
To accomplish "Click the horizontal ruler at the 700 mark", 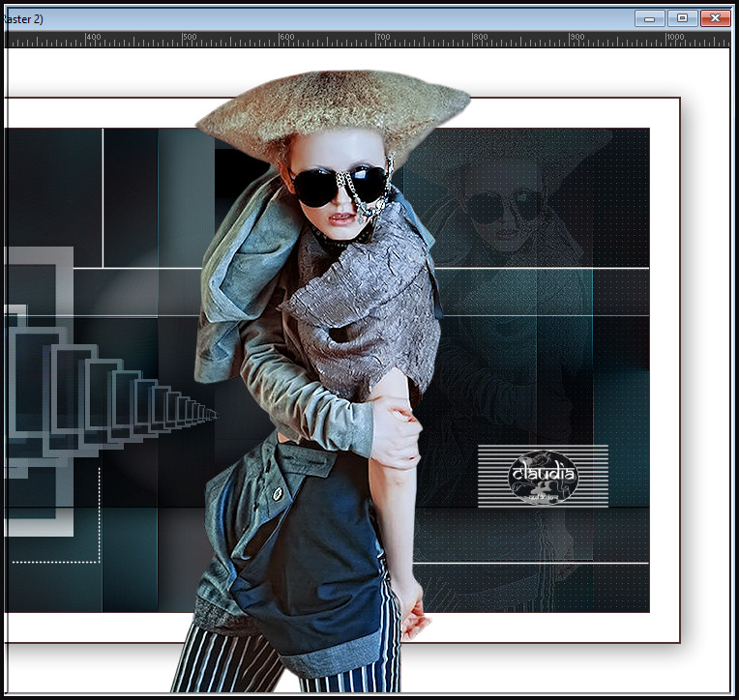I will click(376, 40).
